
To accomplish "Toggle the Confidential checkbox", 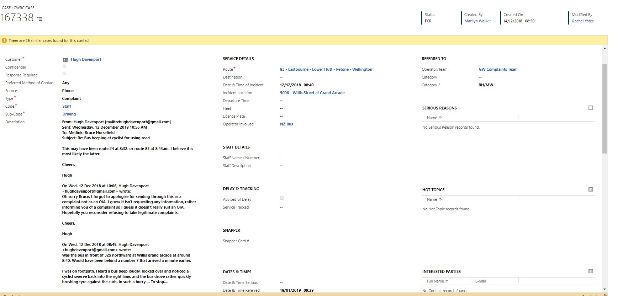I will point(64,66).
